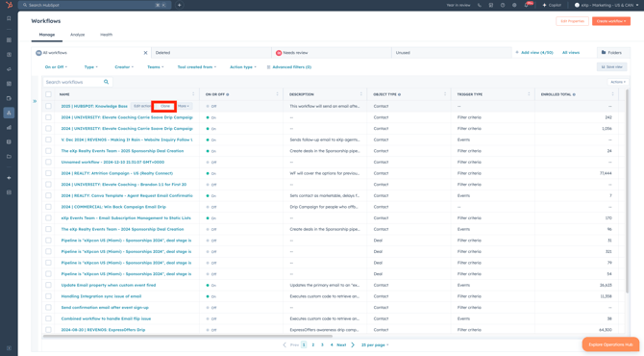Check the Unnamed workflow row checkbox
This screenshot has height=356, width=644.
click(x=48, y=162)
